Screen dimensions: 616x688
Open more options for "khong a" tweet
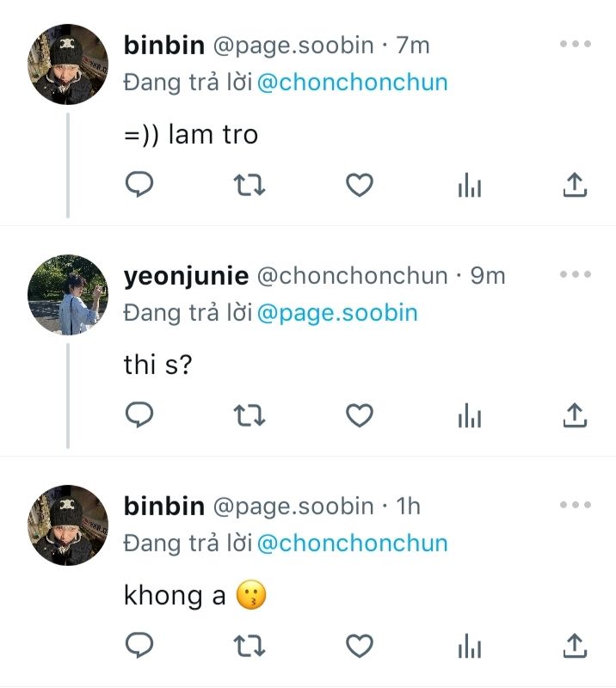[575, 506]
